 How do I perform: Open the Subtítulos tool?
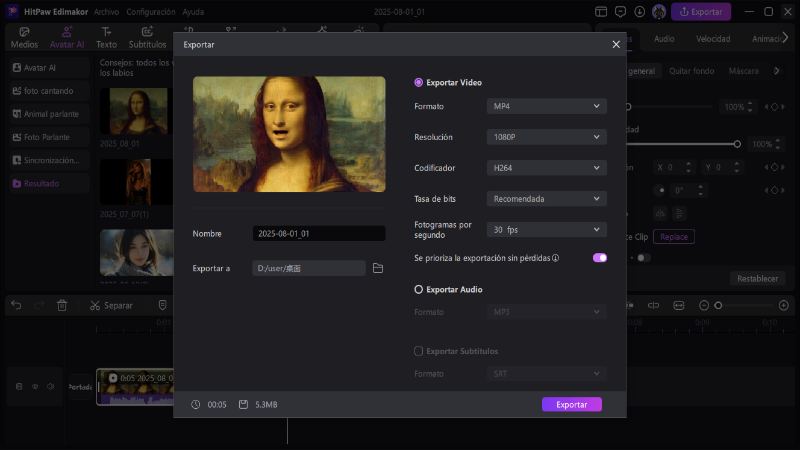(147, 38)
